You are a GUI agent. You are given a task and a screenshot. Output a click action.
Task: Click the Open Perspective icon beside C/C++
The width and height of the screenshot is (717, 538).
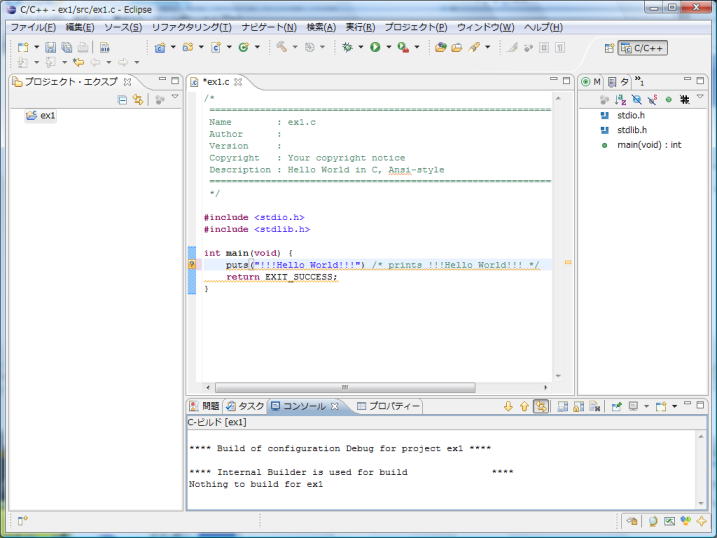coord(609,48)
